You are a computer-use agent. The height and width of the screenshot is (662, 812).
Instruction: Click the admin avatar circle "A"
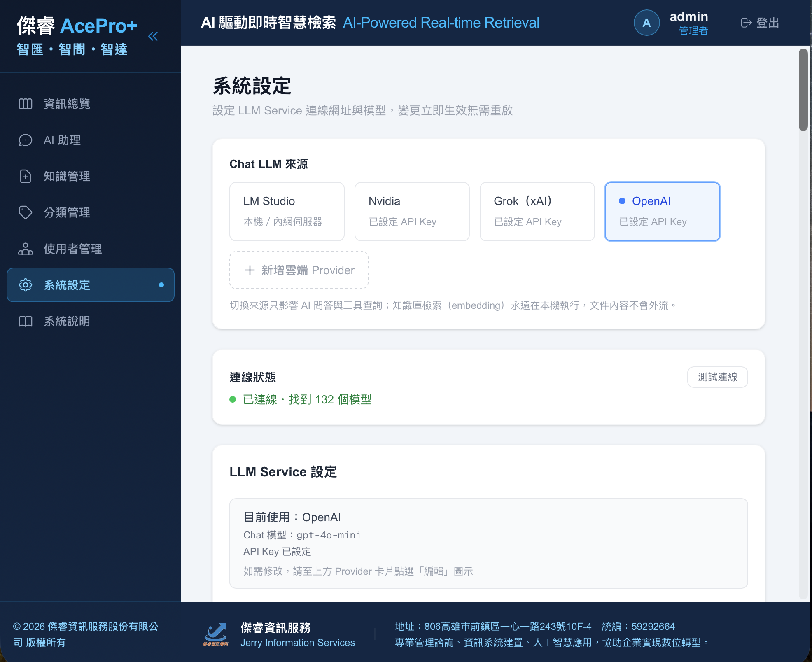647,23
